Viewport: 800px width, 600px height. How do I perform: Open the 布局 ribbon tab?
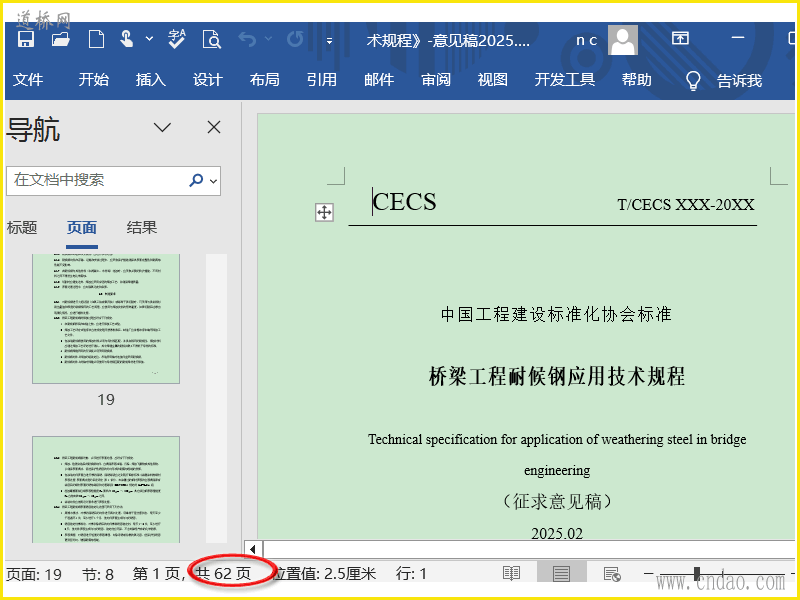[264, 80]
